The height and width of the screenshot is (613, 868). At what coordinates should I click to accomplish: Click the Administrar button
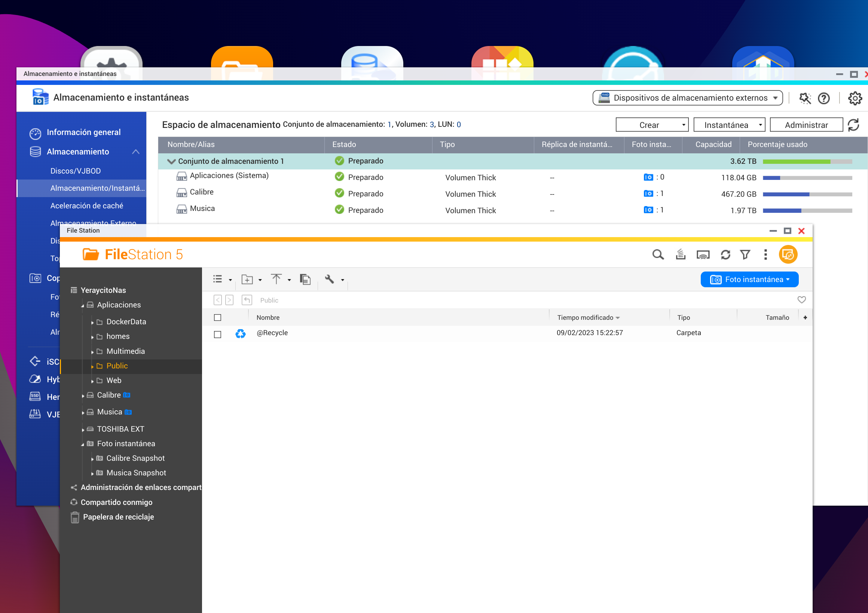click(x=806, y=125)
